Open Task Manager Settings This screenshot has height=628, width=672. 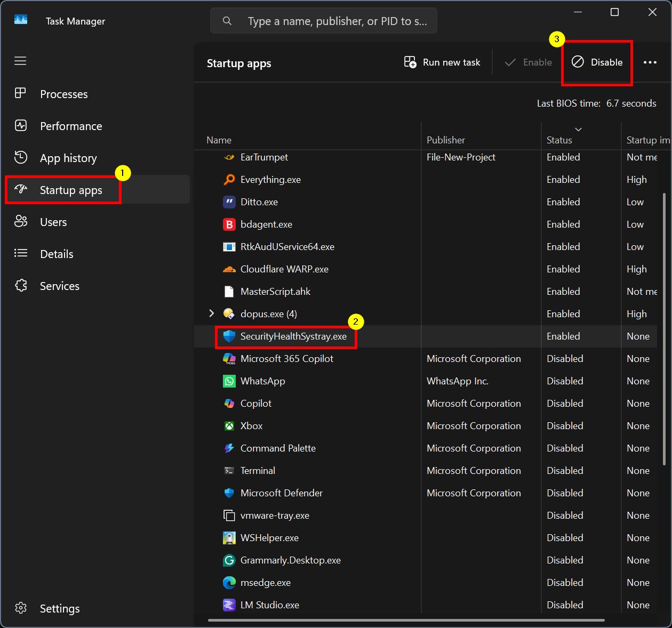click(x=97, y=608)
